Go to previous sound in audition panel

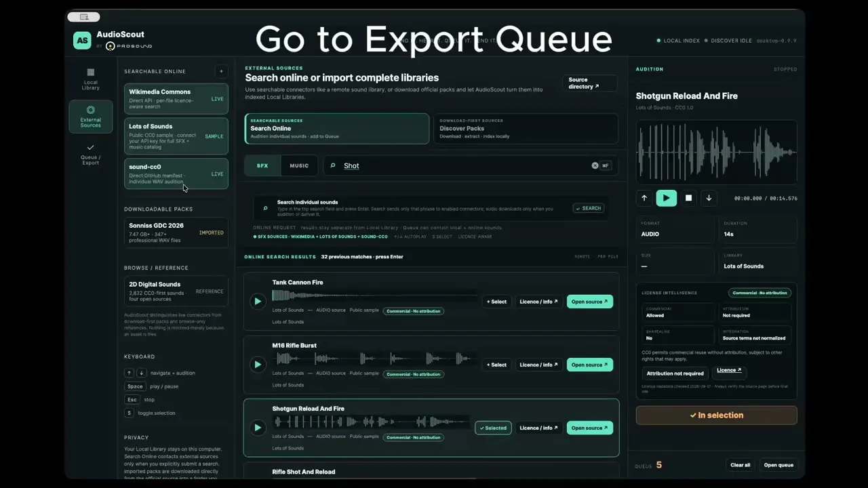[644, 198]
